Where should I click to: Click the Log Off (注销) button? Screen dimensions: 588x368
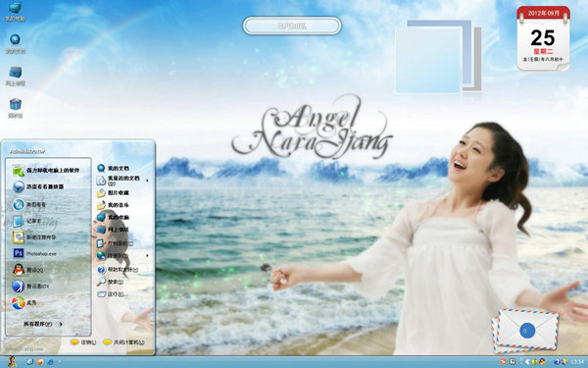click(83, 342)
